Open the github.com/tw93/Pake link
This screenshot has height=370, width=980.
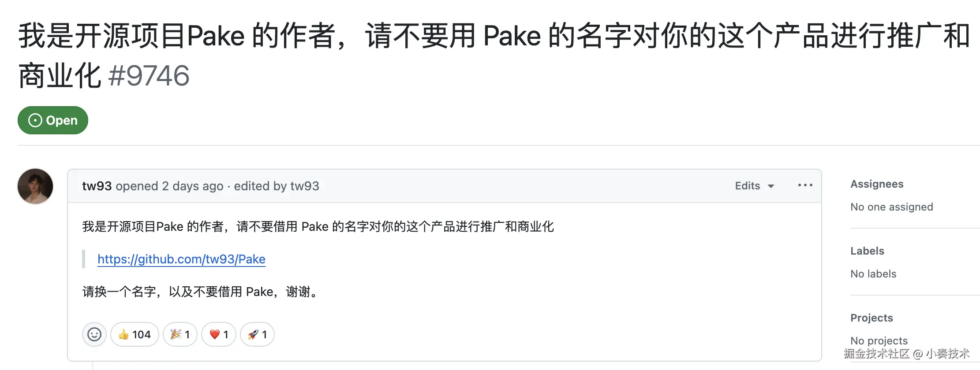tap(181, 259)
